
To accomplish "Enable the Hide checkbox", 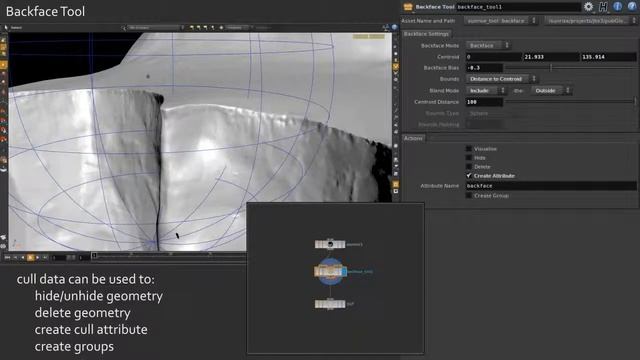I will point(469,158).
